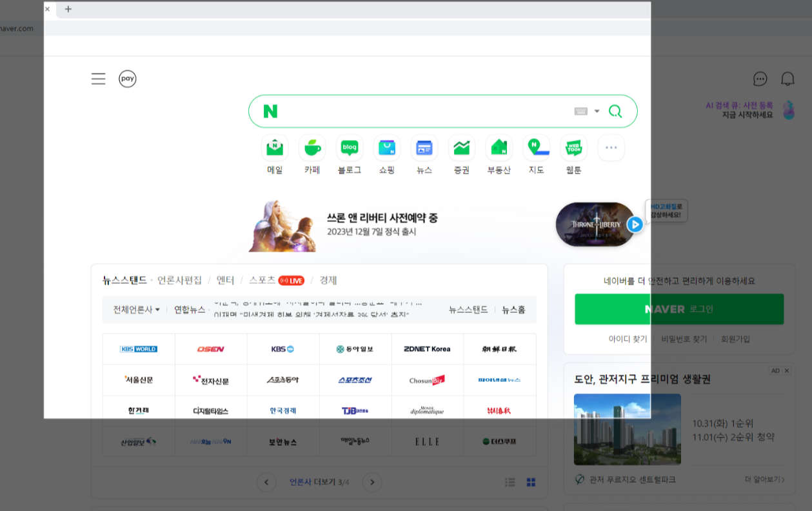Open the OSEN press logo
Screen dimensions: 812x511
(211, 349)
